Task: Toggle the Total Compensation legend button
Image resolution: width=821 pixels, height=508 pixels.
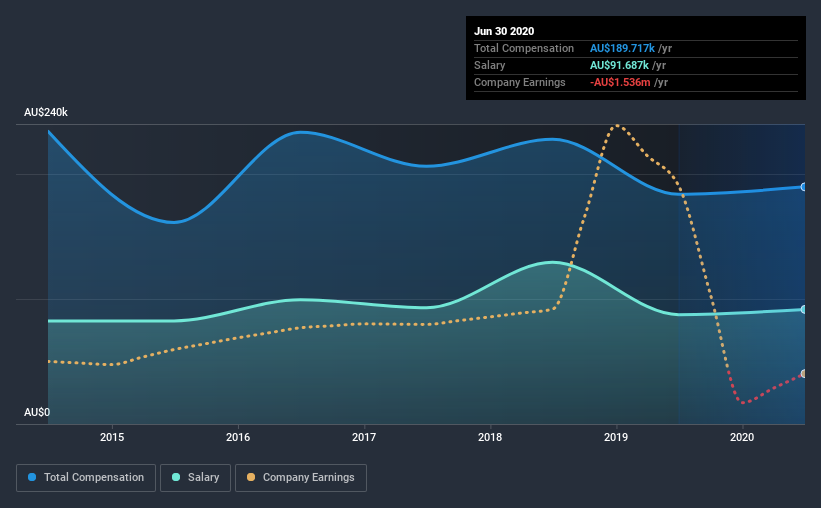Action: (x=86, y=478)
